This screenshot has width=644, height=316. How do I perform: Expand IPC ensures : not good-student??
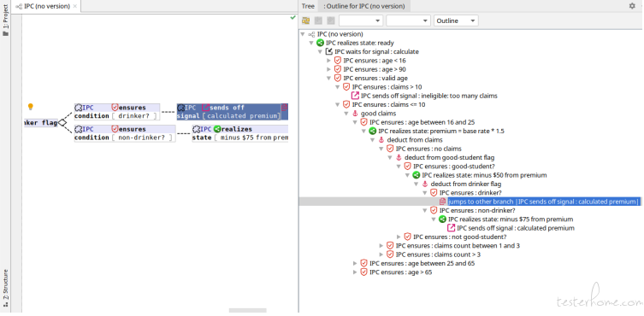click(x=399, y=237)
